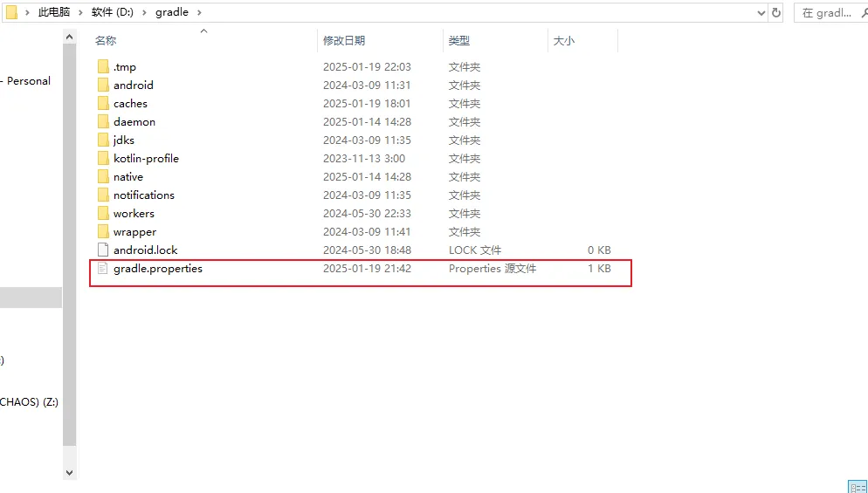Expand the chevron after 此电脑 in breadcrumb
The height and width of the screenshot is (493, 868).
click(x=80, y=13)
